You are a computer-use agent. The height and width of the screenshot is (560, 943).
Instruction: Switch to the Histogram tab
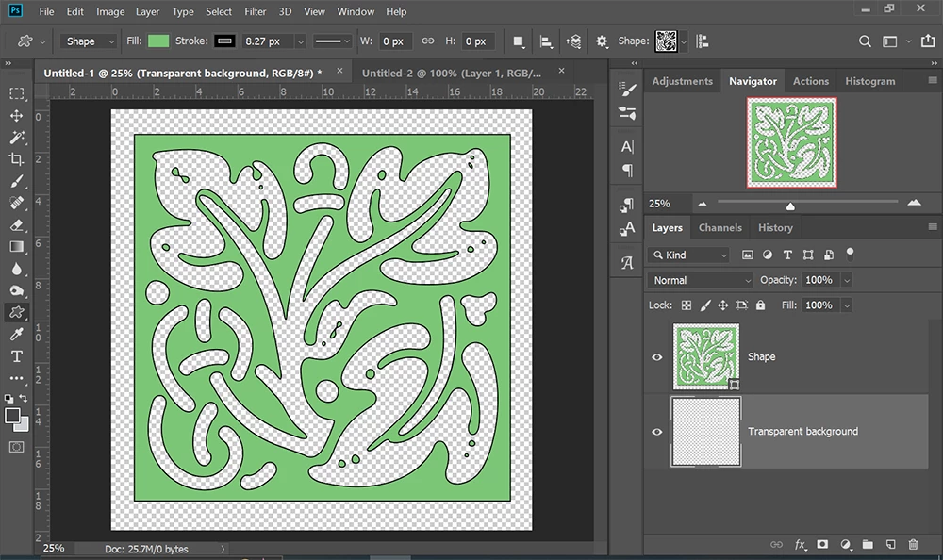[869, 81]
